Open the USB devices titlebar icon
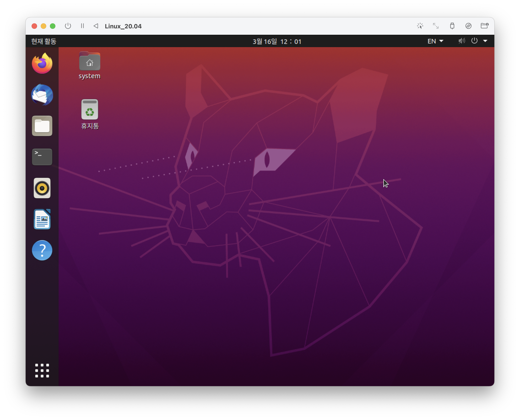The width and height of the screenshot is (520, 420). (x=452, y=26)
